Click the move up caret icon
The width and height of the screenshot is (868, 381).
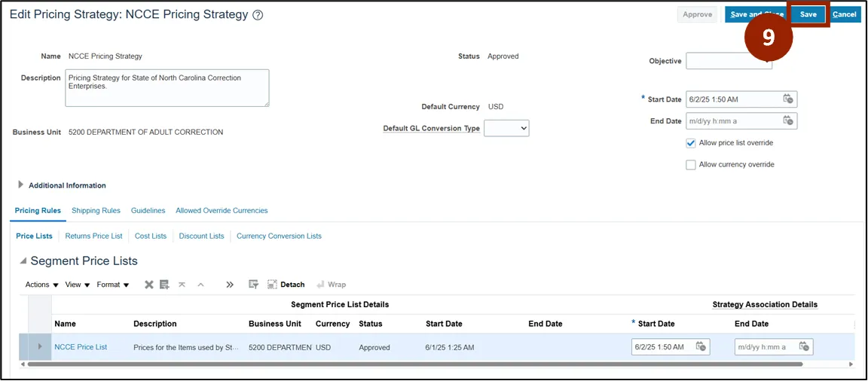pyautogui.click(x=201, y=284)
